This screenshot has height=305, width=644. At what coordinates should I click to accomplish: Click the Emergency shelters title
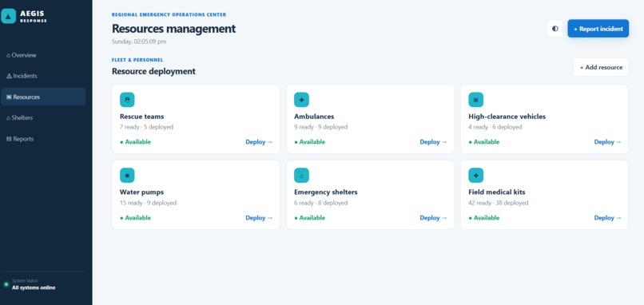(326, 192)
